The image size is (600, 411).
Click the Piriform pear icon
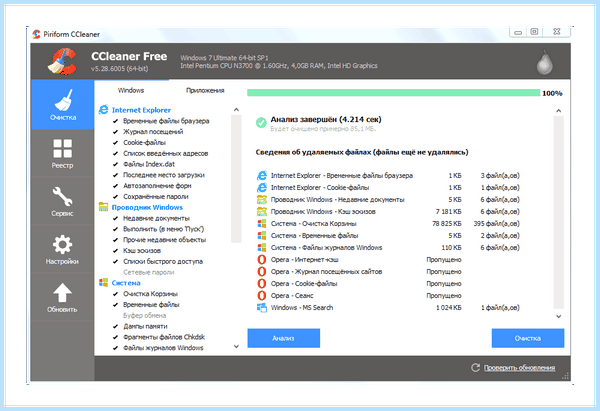544,62
